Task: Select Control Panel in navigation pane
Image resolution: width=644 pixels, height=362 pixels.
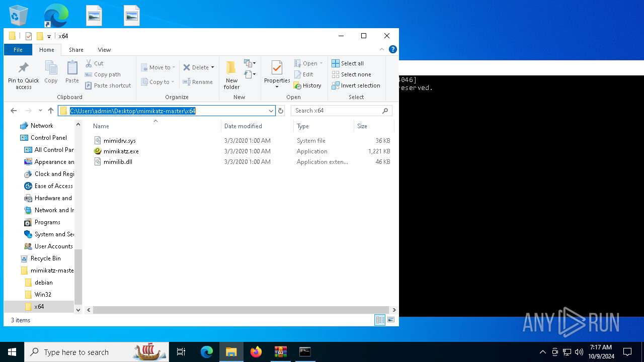Action: [x=48, y=138]
